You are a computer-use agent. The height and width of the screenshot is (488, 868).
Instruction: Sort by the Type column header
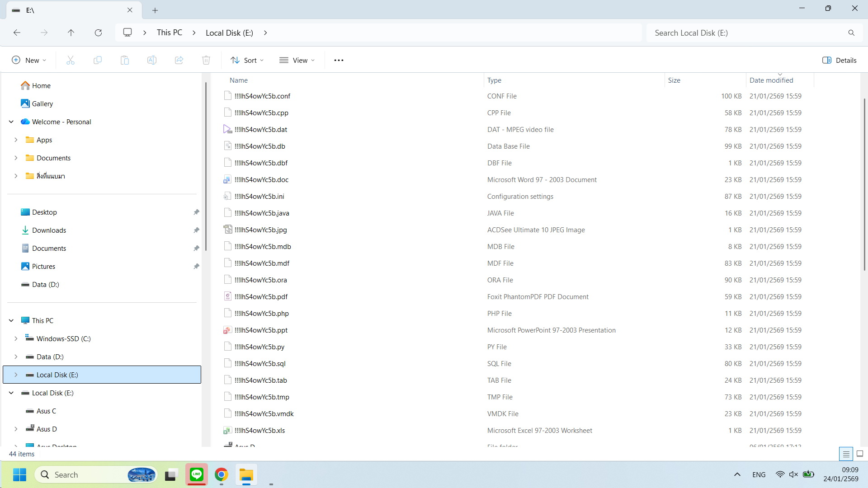(x=494, y=80)
